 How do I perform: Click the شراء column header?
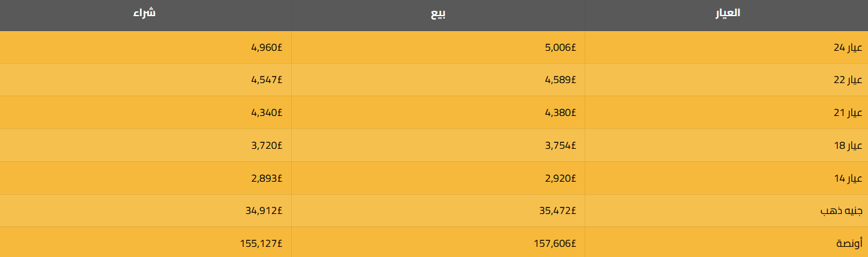point(145,13)
